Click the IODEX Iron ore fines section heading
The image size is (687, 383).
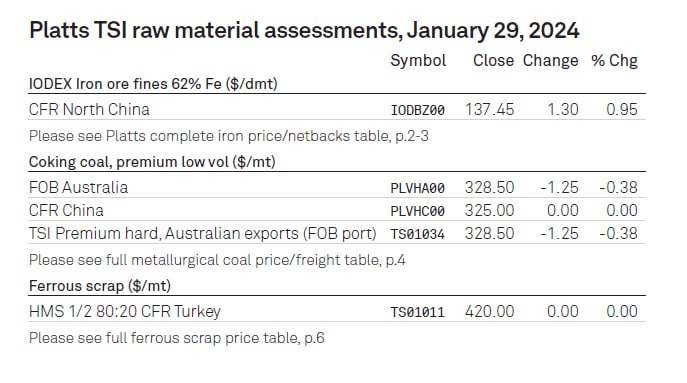[x=153, y=84]
